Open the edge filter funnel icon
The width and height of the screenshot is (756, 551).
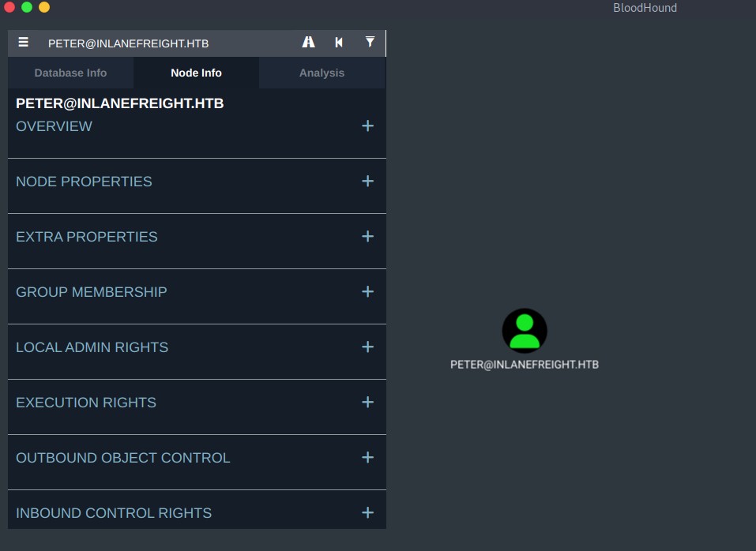[370, 43]
